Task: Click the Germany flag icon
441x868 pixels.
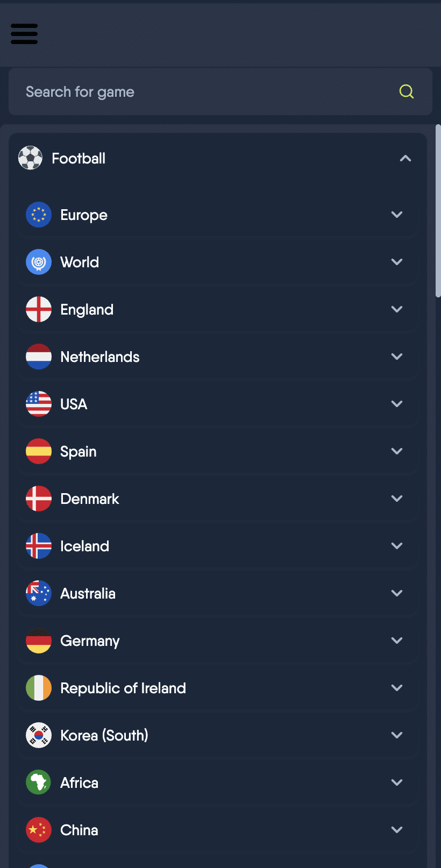Action: (x=38, y=641)
